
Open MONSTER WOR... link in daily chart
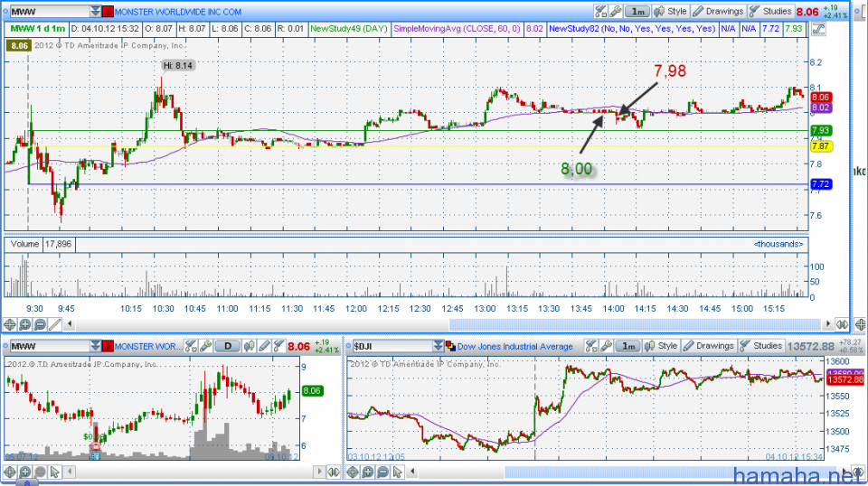pyautogui.click(x=148, y=347)
